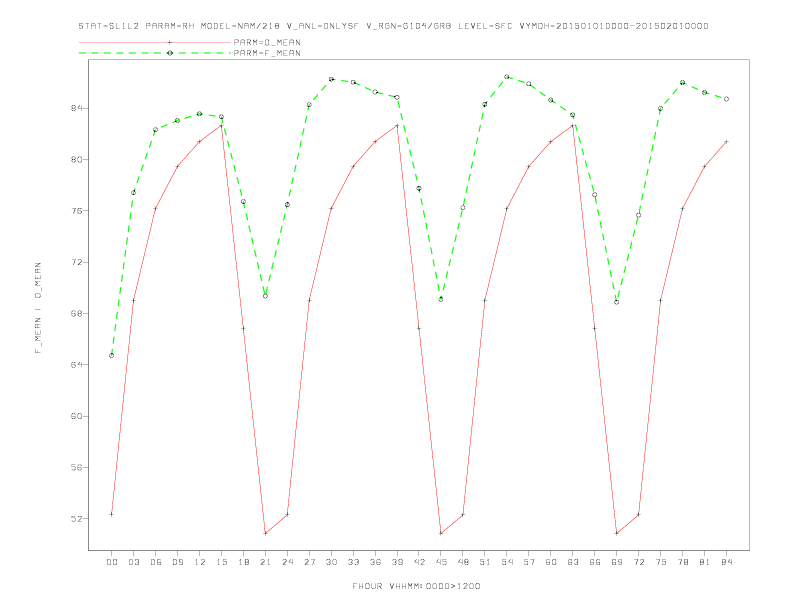792x612 pixels.
Task: Click V_RGN=G104/GRB in the chart header
Action: point(409,26)
